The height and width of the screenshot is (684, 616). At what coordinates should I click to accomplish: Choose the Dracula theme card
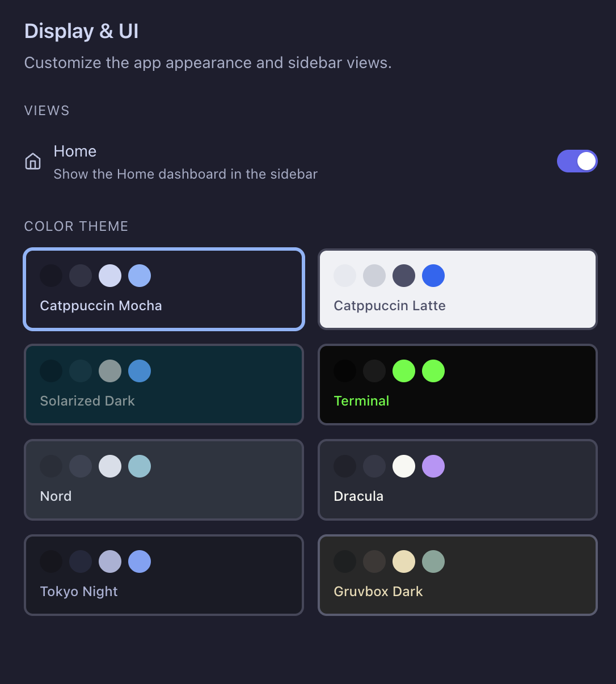coord(457,480)
